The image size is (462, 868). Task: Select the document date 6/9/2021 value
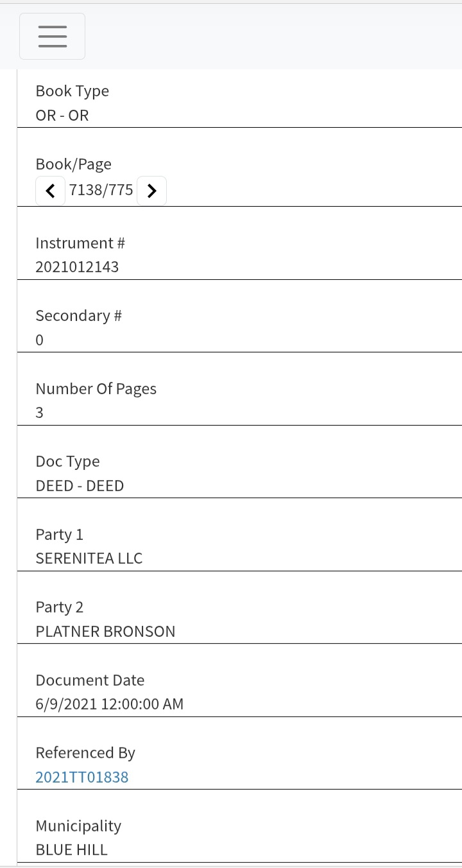(110, 704)
